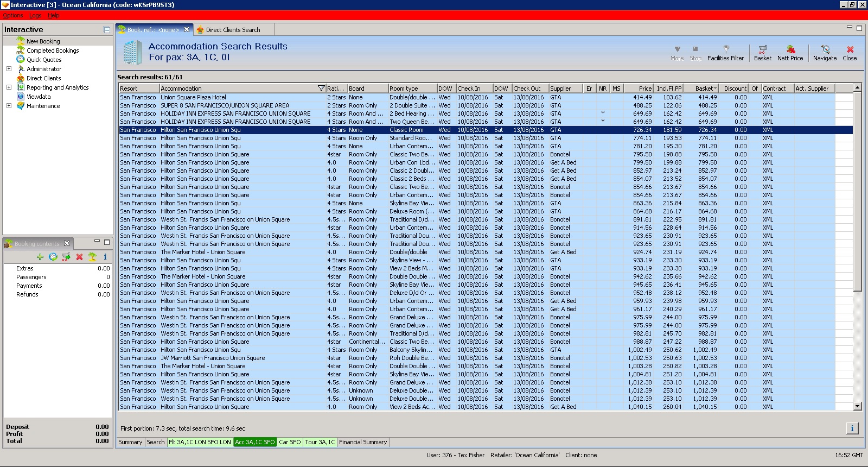
Task: Click the red Close toolbar button
Action: [x=850, y=53]
